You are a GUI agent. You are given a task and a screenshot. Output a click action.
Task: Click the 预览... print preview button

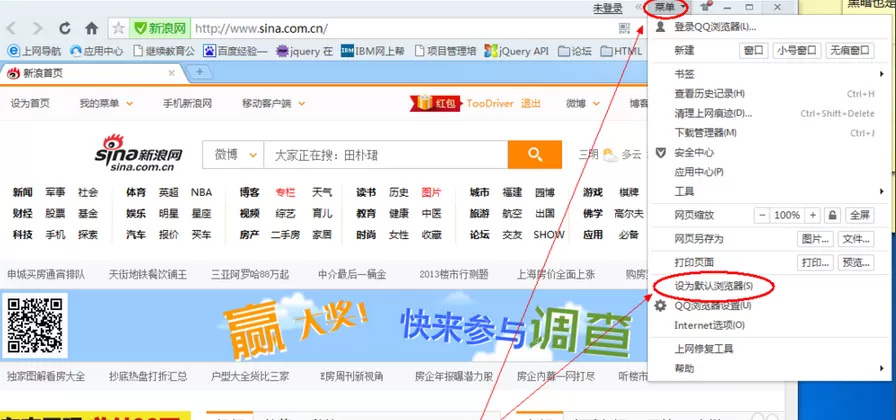[856, 262]
